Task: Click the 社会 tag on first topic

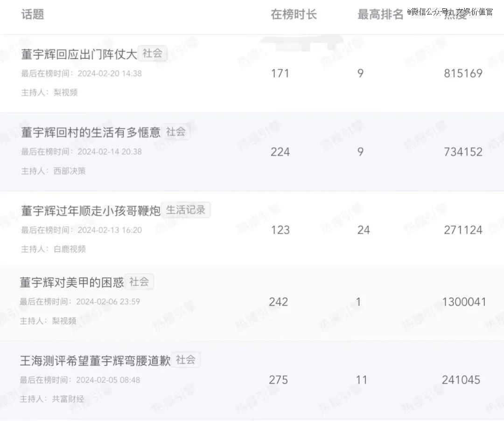Action: point(152,53)
